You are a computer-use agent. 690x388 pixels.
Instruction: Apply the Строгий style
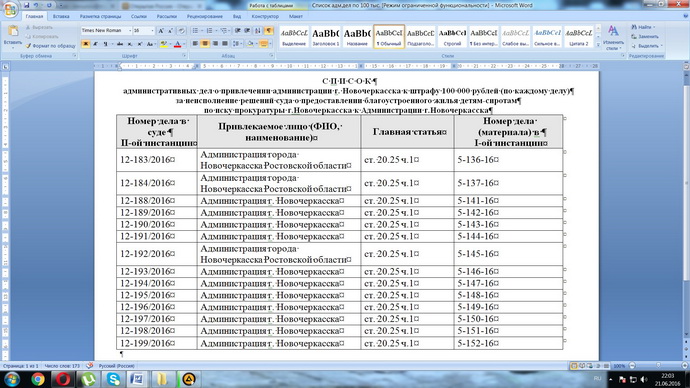[x=452, y=37]
